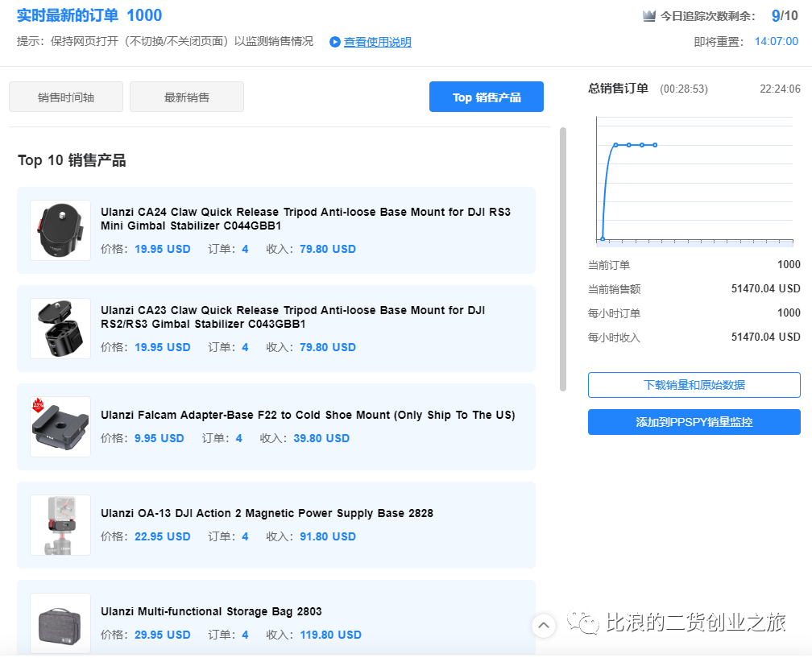812x658 pixels.
Task: Click the crown icon beside 今日追踪次数剩余
Action: click(649, 16)
